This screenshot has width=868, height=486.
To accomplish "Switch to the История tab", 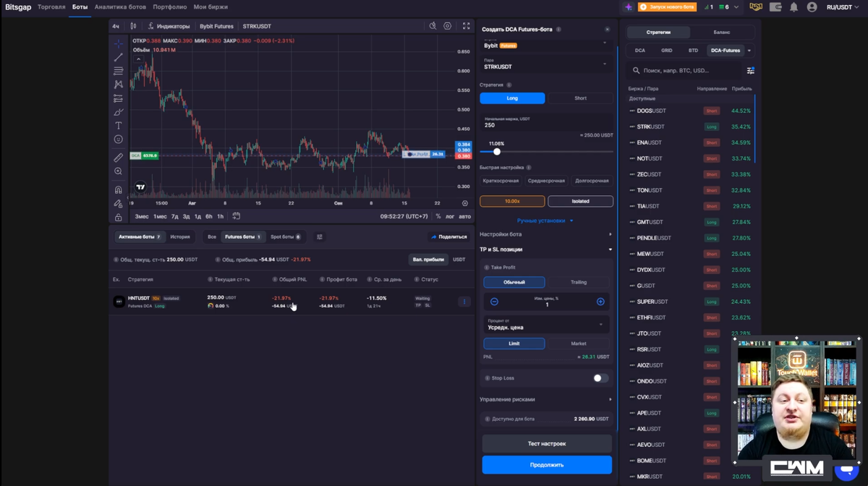I will (180, 236).
